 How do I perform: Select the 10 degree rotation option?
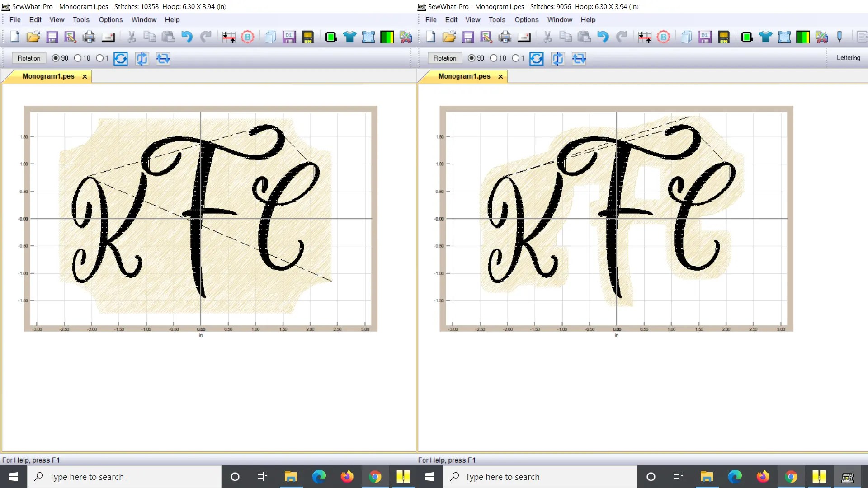[77, 58]
